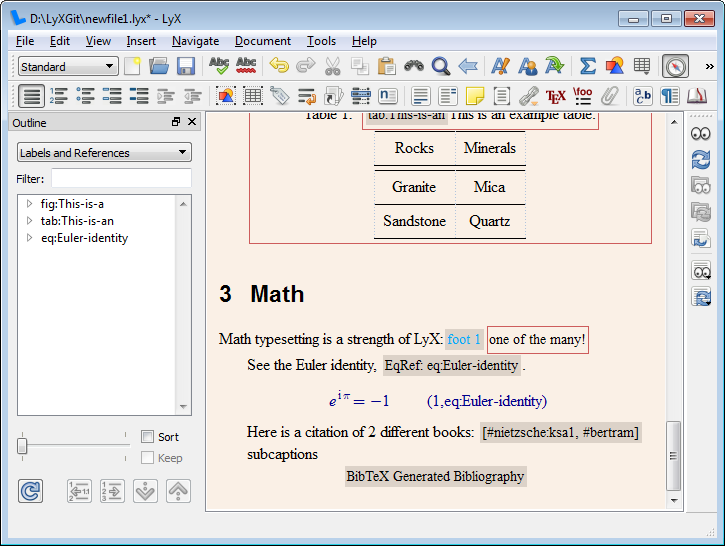Paste with the clipboard icon
The height and width of the screenshot is (546, 725).
coord(387,66)
